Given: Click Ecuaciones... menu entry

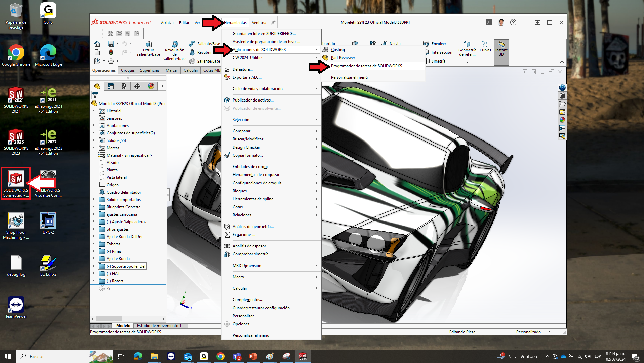Looking at the screenshot, I should [271, 235].
